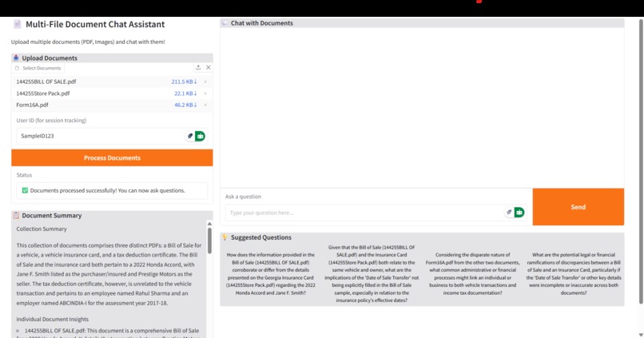This screenshot has width=644, height=338.
Task: Click the Collection Summary heading
Action: coord(42,229)
